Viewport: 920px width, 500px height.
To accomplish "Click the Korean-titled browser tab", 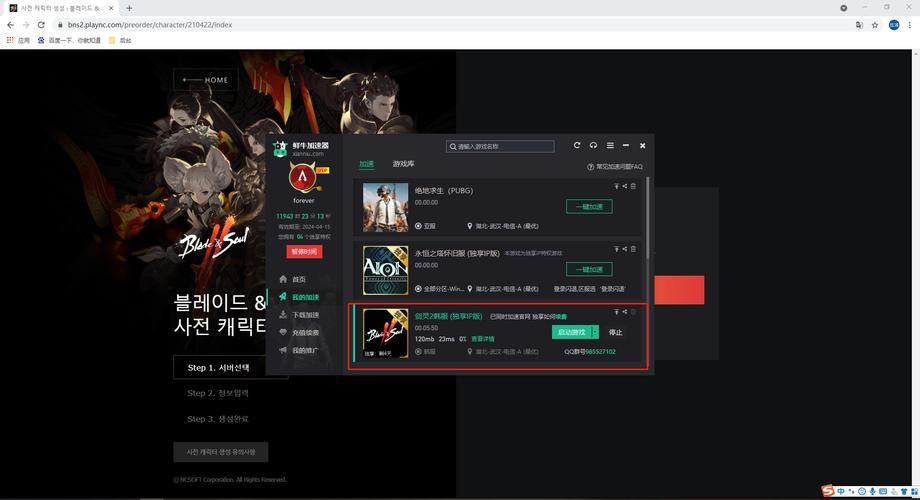I will [x=60, y=8].
